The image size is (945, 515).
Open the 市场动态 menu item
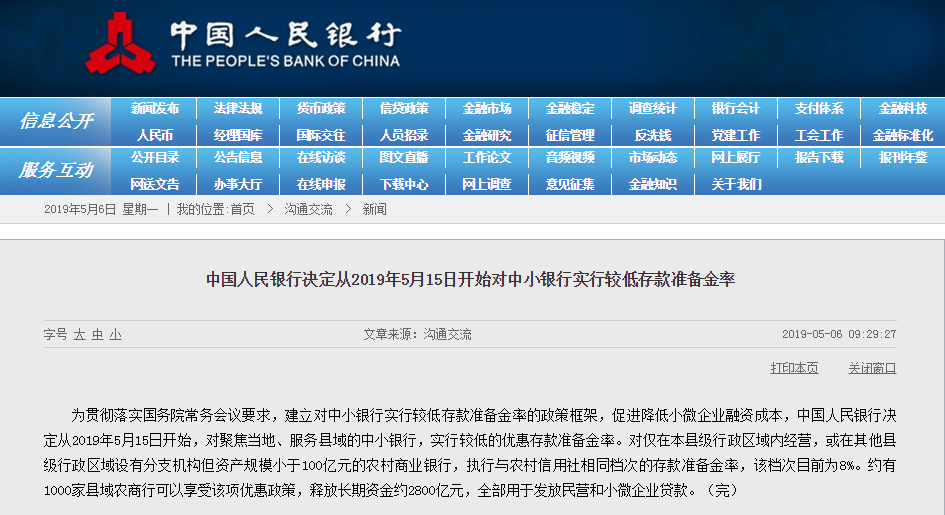pos(653,157)
